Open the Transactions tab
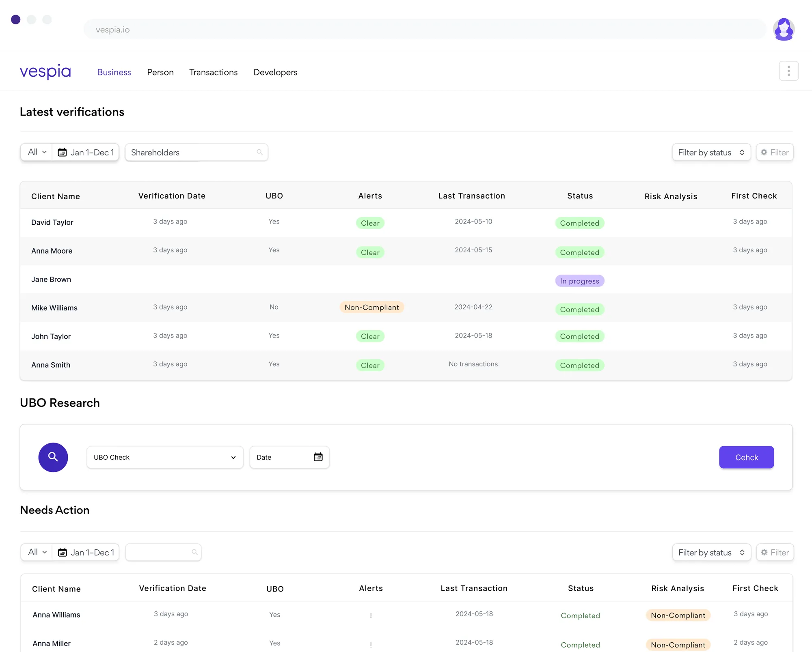This screenshot has height=652, width=812. point(214,72)
